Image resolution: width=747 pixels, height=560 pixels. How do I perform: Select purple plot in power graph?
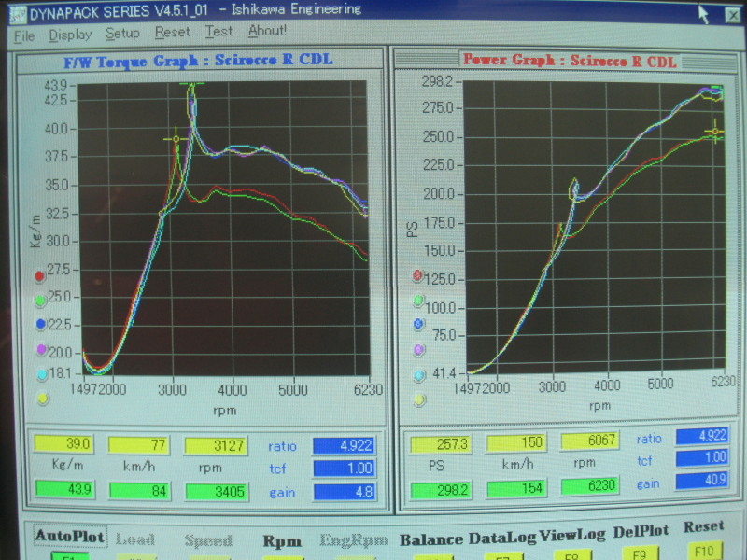coord(418,350)
